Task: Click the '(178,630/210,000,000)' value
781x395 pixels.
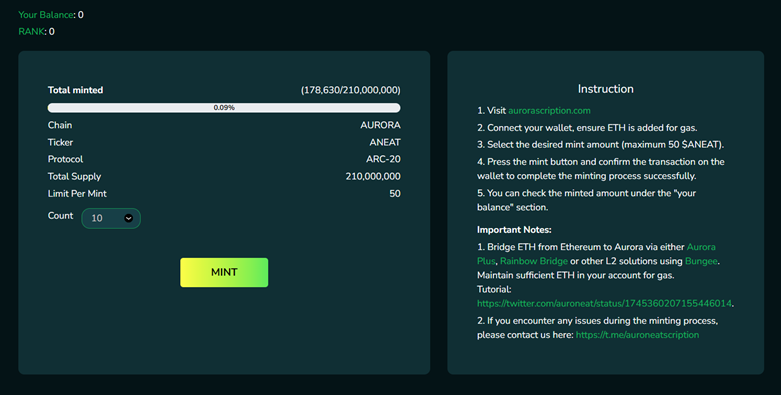Action: pos(351,90)
